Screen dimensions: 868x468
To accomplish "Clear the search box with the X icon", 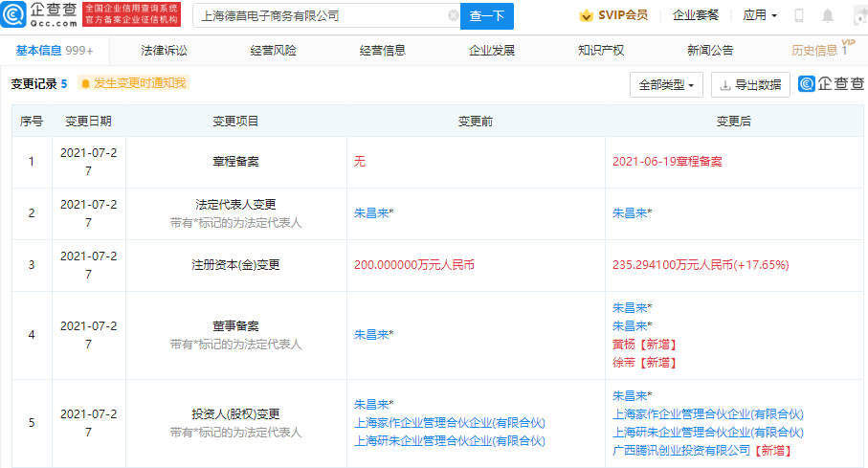I will (x=453, y=15).
